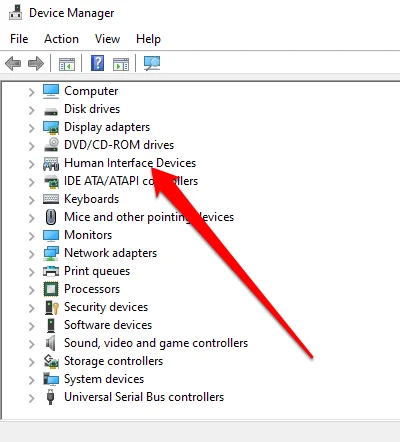The width and height of the screenshot is (400, 442).
Task: Expand the Keyboards chevron
Action: coord(31,200)
